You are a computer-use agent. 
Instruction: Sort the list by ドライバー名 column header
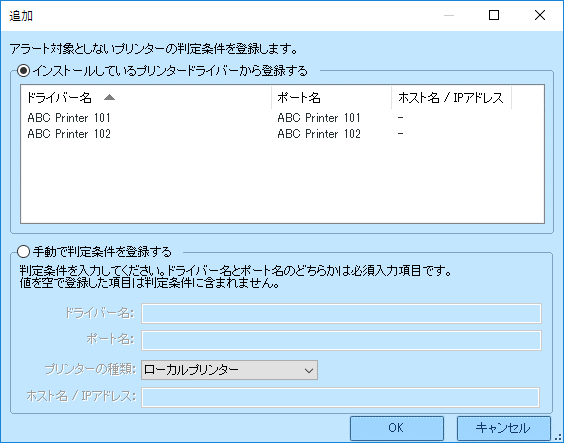146,97
